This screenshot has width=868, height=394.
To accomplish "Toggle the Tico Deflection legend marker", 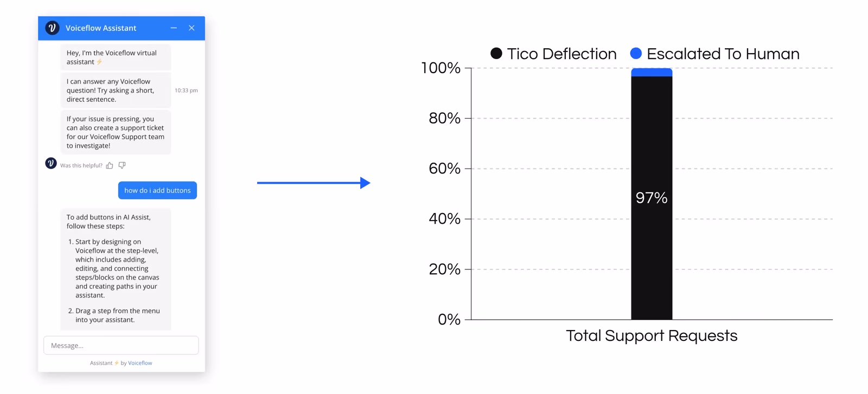I will [496, 53].
